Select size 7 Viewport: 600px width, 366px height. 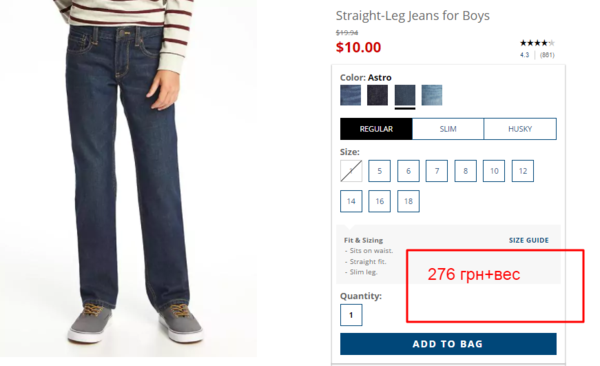tap(437, 171)
